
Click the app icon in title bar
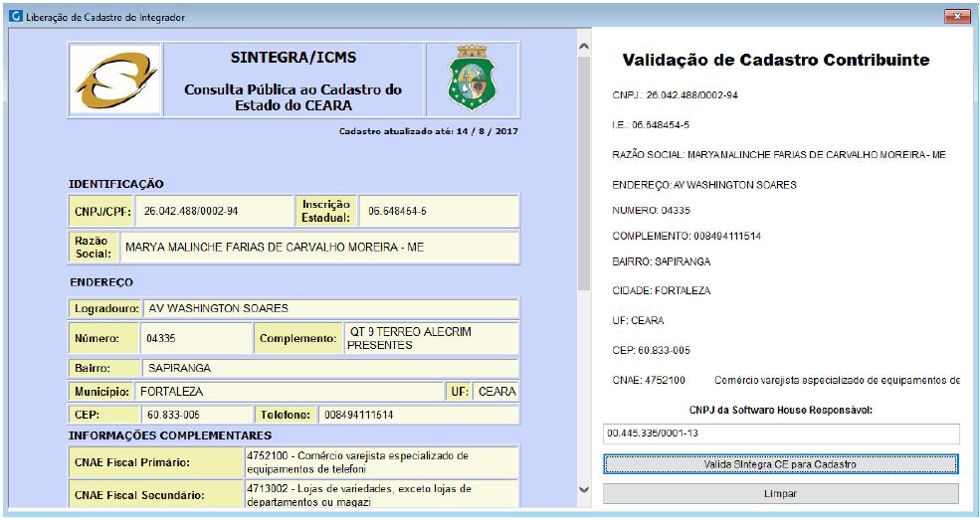click(13, 17)
